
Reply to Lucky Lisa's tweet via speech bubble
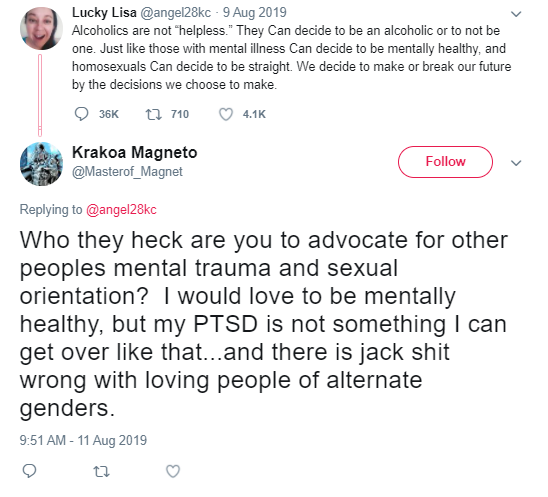coord(81,114)
